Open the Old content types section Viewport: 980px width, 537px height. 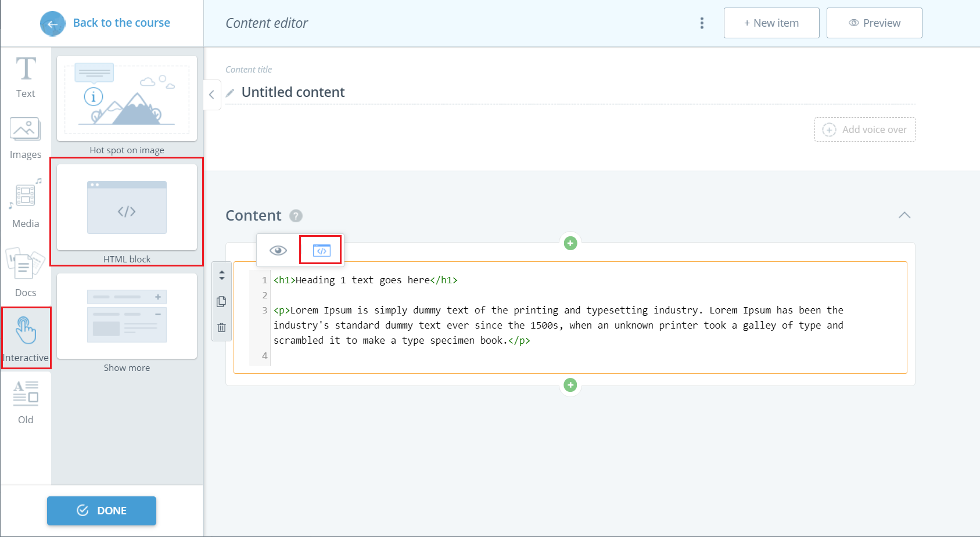click(25, 402)
